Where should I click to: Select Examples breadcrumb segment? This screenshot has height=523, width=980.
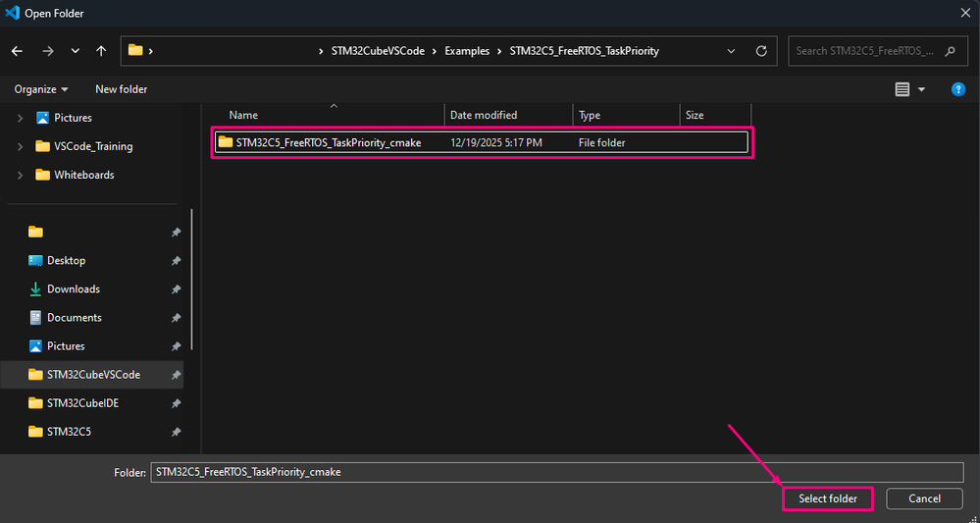[467, 51]
